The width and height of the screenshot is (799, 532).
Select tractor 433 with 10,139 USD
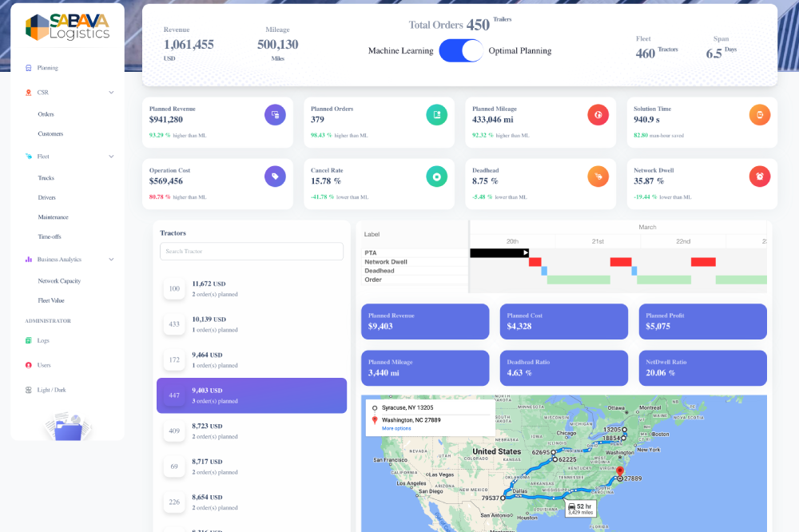pos(252,324)
